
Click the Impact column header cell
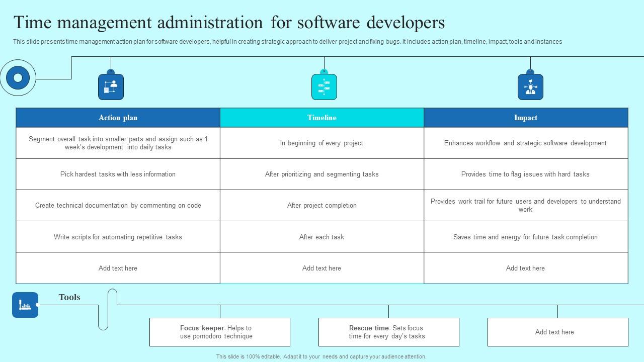(x=526, y=117)
